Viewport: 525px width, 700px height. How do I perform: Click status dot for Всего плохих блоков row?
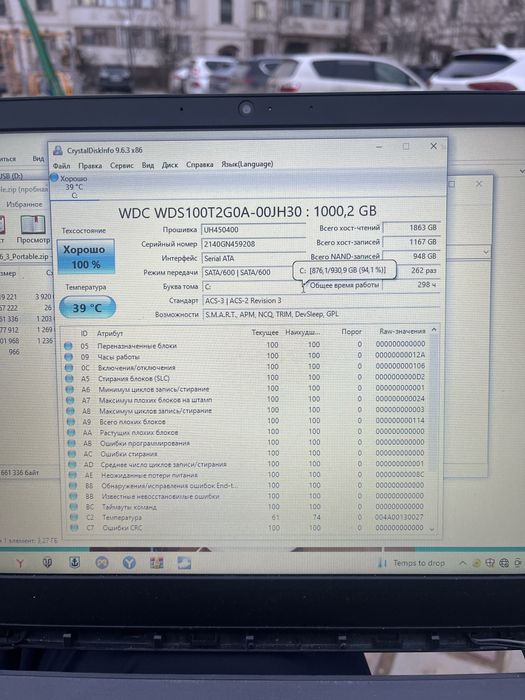tap(71, 421)
